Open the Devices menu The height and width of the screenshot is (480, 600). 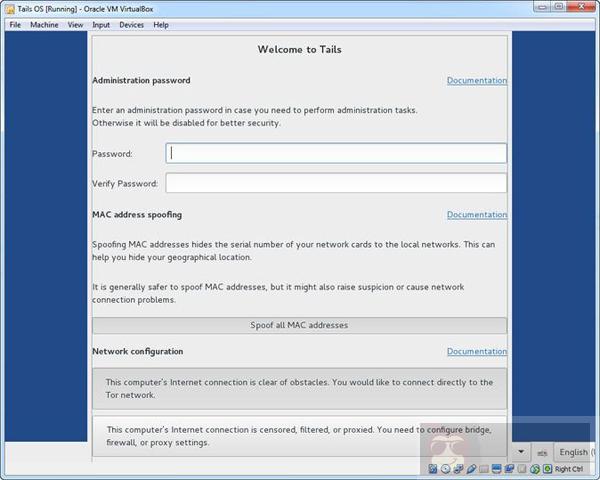click(131, 25)
